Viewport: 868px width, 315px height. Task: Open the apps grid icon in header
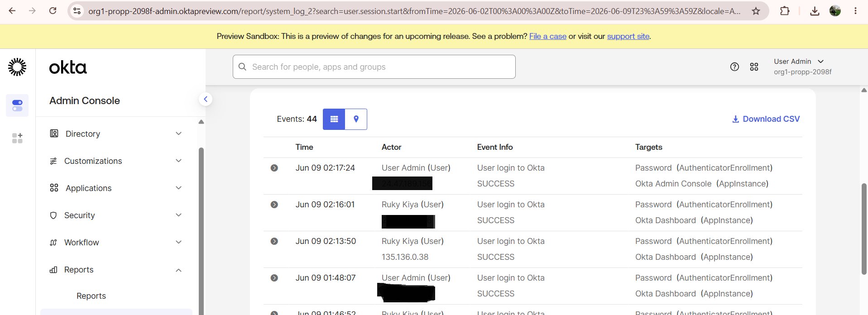(x=754, y=67)
